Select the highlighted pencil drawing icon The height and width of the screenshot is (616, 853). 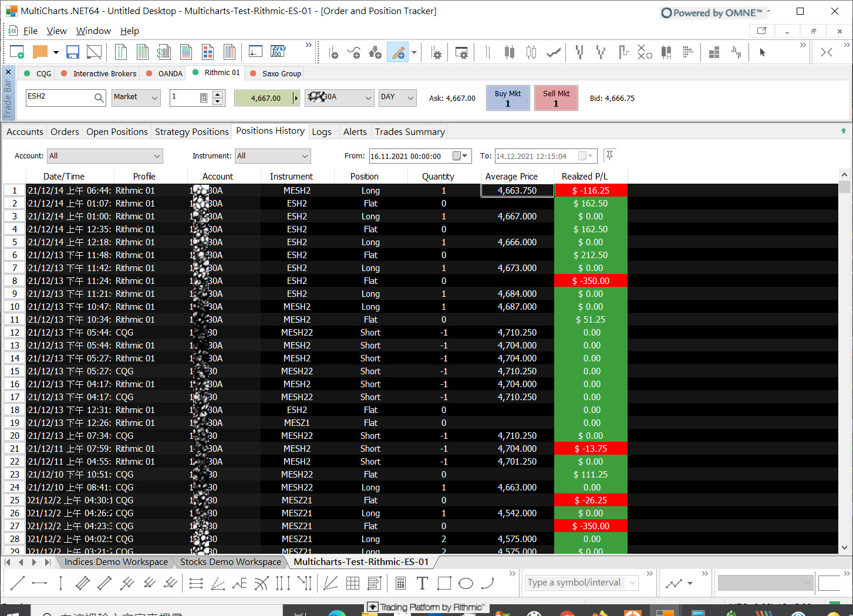pos(398,53)
